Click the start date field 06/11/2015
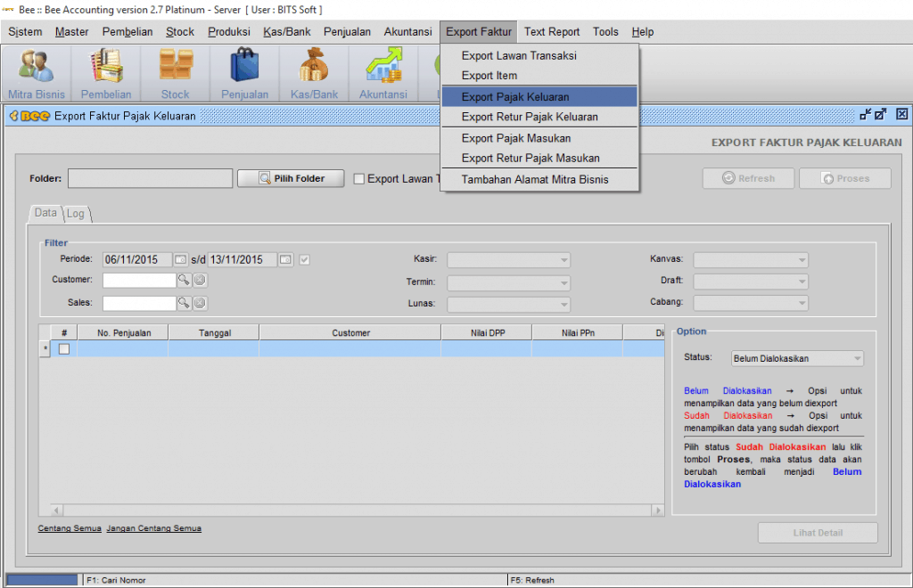Viewport: 913px width, 588px height. [137, 259]
